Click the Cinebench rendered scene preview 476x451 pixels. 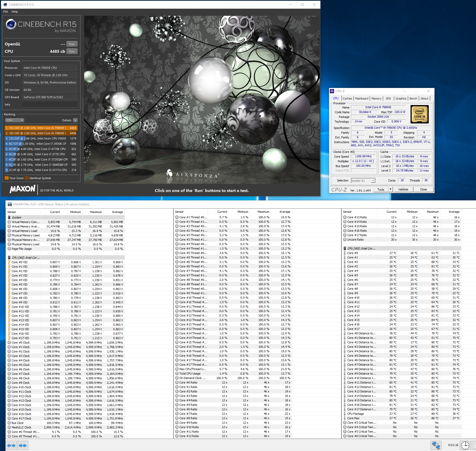click(202, 100)
